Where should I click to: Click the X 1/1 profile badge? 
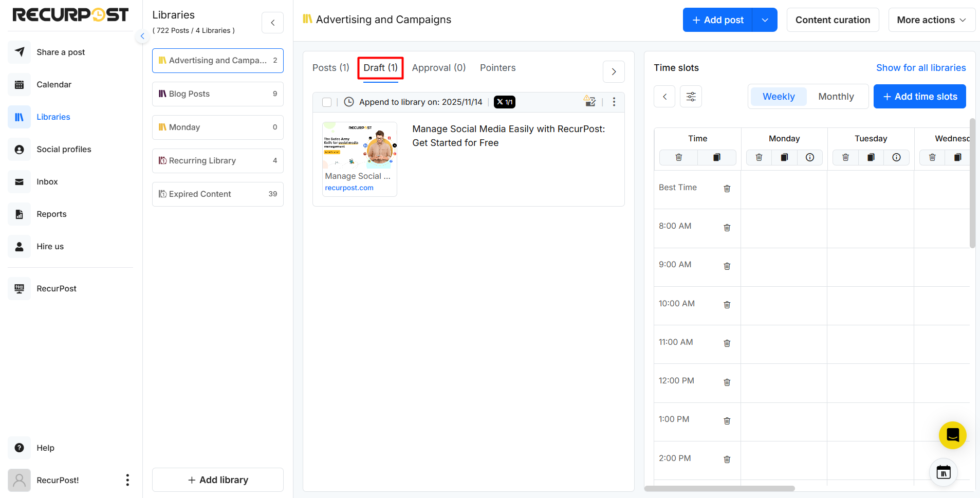(x=504, y=102)
